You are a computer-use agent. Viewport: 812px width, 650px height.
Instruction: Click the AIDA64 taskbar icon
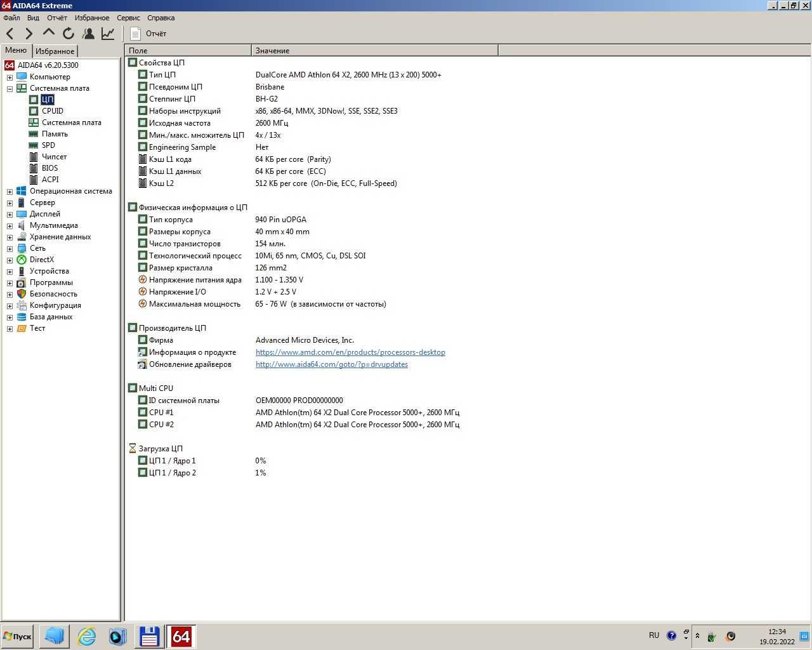pyautogui.click(x=181, y=636)
